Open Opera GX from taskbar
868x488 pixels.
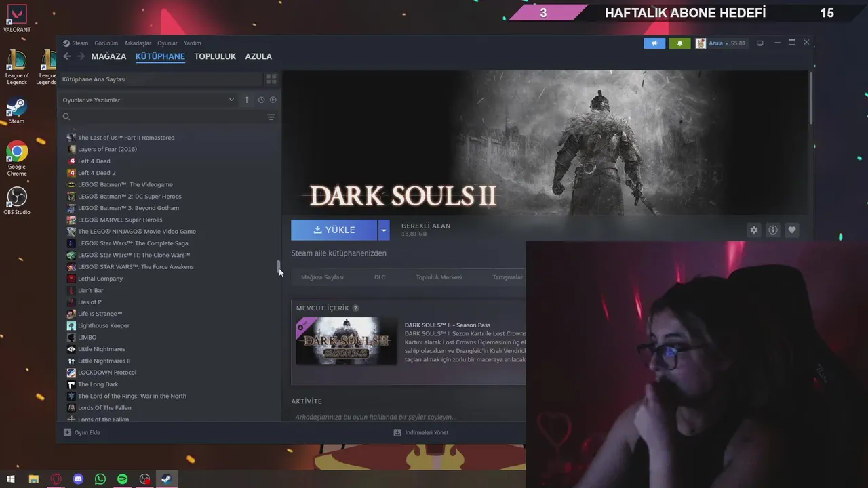click(x=56, y=479)
